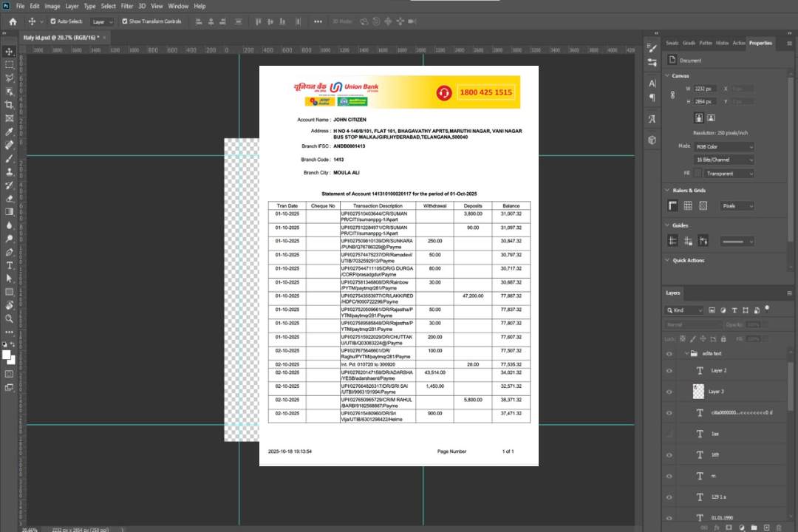Screen dimensions: 798x532
Task: Open the Pixels ruler units dropdown
Action: coord(737,205)
